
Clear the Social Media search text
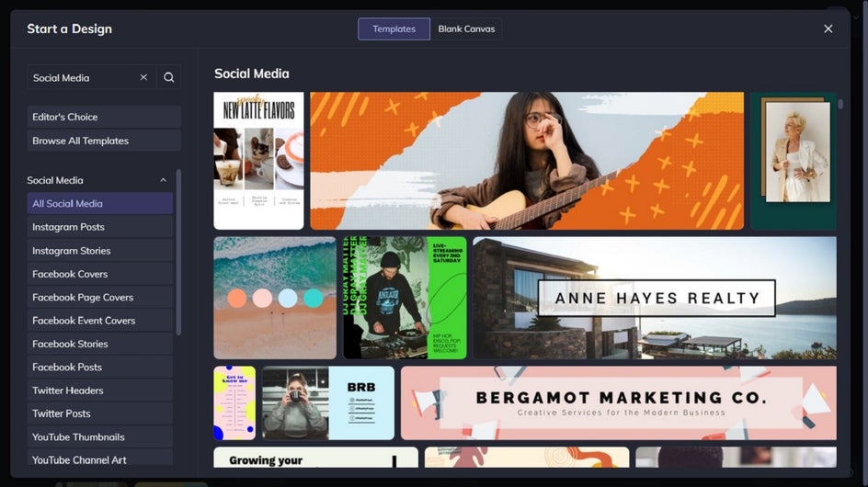[x=143, y=77]
